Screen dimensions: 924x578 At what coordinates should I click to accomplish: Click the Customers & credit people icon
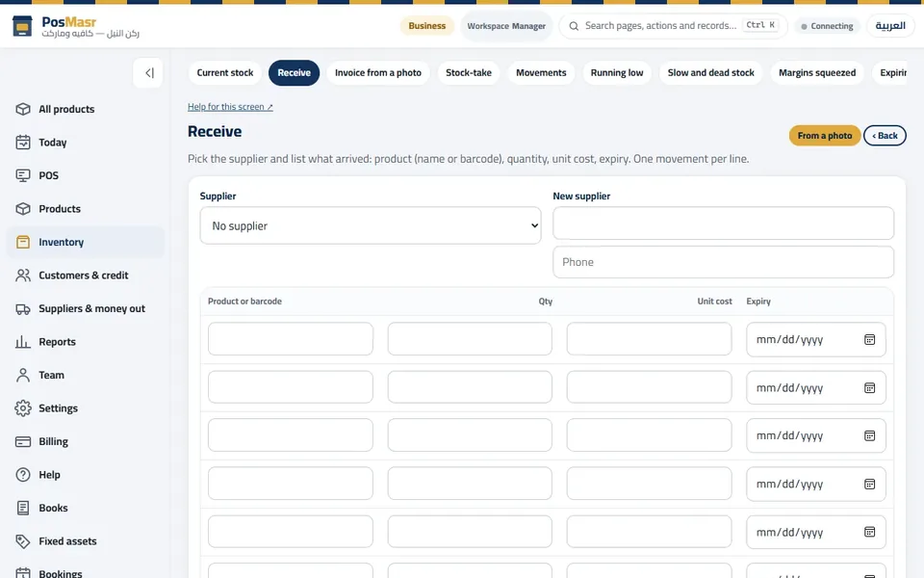(x=23, y=276)
